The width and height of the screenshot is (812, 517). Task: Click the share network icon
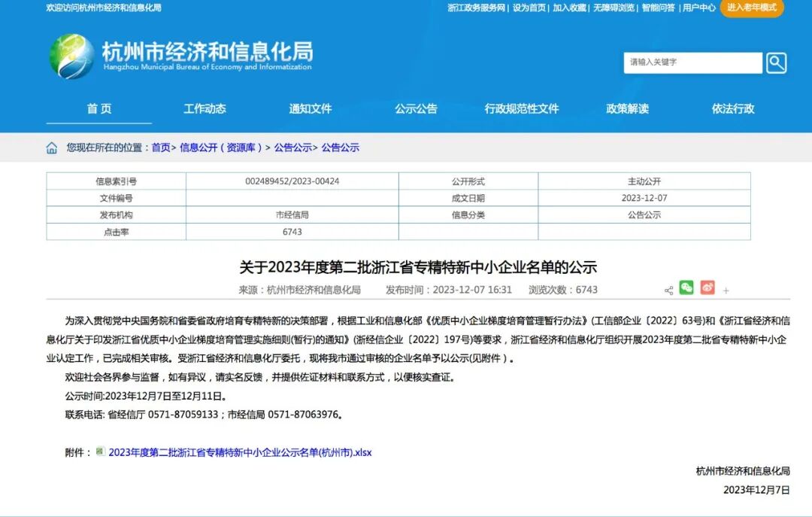(667, 288)
